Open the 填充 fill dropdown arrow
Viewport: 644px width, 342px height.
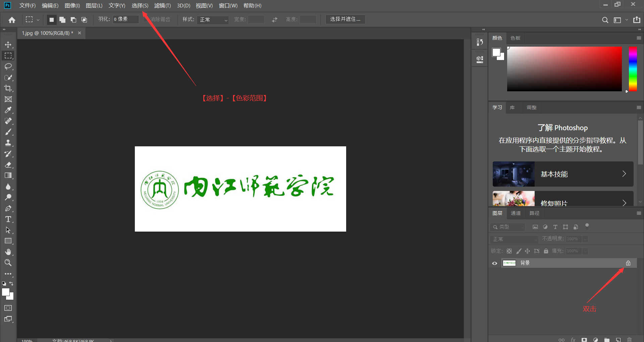tap(585, 251)
